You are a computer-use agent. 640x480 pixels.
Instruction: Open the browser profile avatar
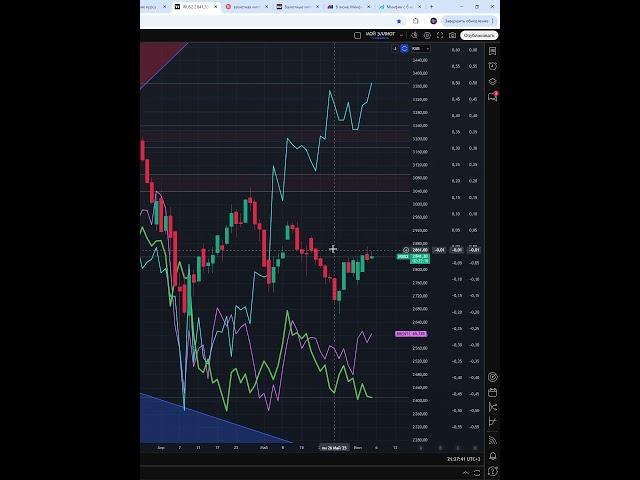[x=433, y=21]
